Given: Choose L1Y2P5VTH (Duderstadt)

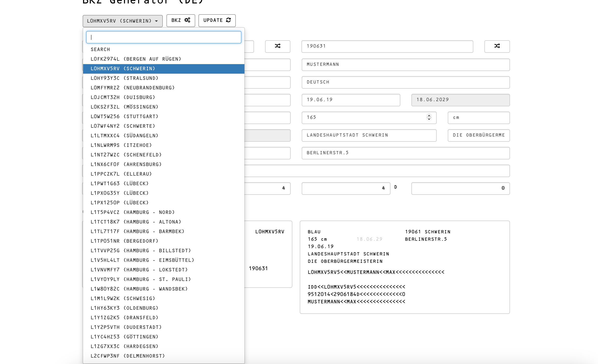Looking at the screenshot, I should coord(164,327).
